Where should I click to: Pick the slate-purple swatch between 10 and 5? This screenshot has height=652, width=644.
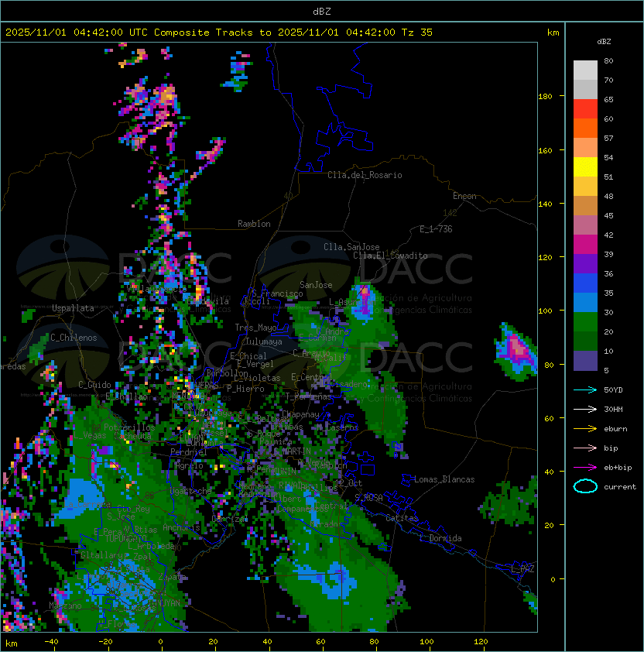point(585,361)
